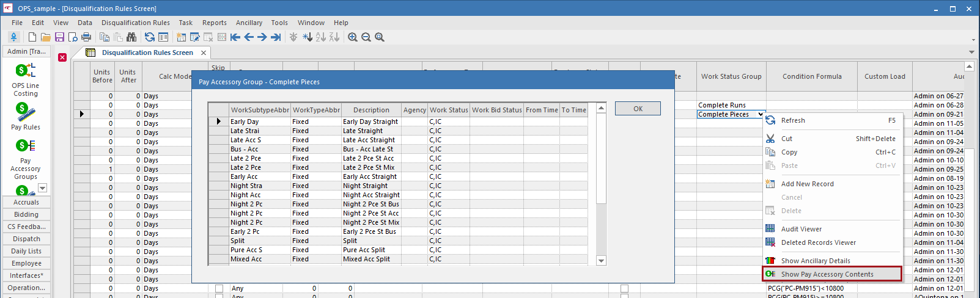This screenshot has height=298, width=980.
Task: Click dialog grid scrollbar up arrow
Action: coord(601,108)
